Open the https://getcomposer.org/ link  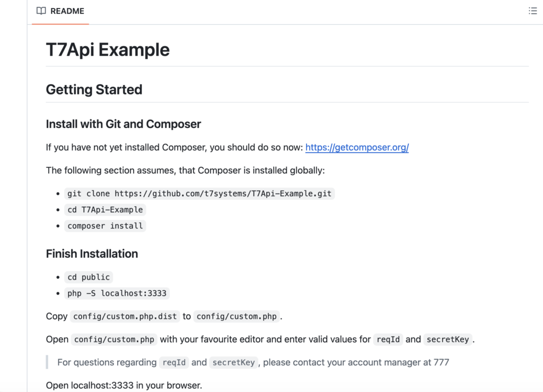click(357, 147)
